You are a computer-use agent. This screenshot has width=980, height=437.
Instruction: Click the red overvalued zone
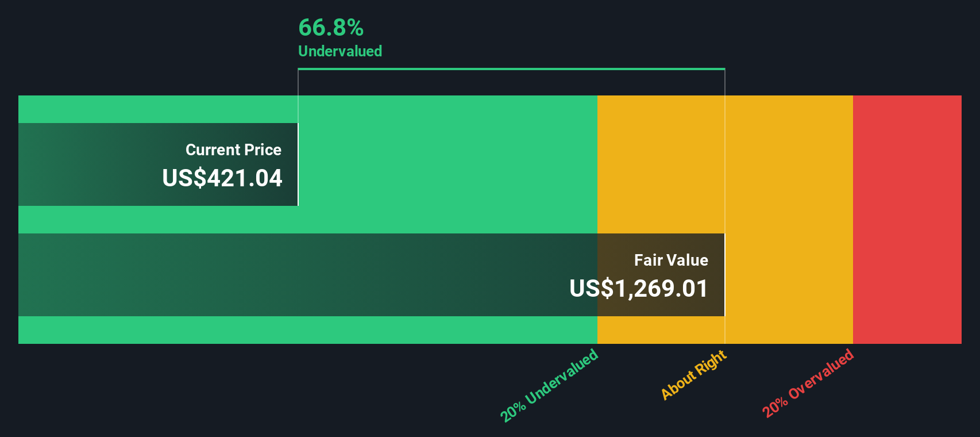(907, 220)
